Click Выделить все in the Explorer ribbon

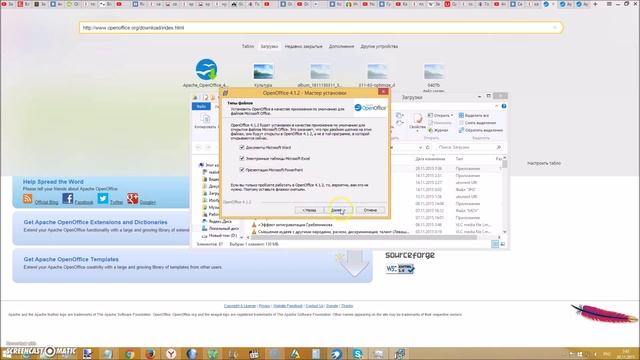[473, 116]
